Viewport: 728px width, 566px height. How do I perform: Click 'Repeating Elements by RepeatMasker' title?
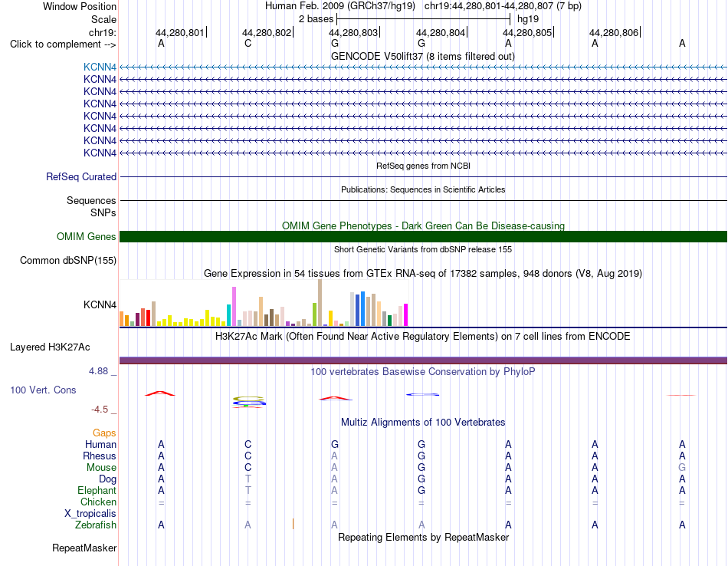[x=423, y=537]
